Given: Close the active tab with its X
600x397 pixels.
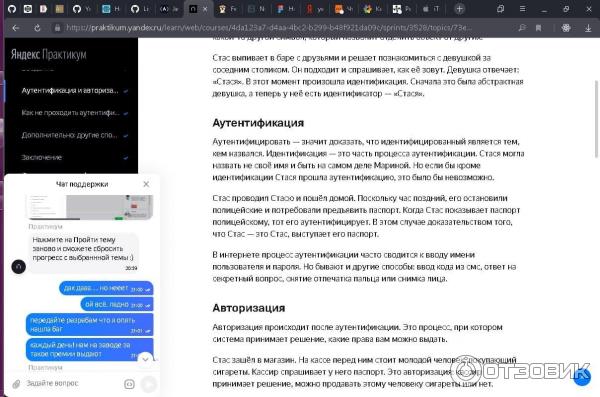Looking at the screenshot, I should (x=205, y=9).
